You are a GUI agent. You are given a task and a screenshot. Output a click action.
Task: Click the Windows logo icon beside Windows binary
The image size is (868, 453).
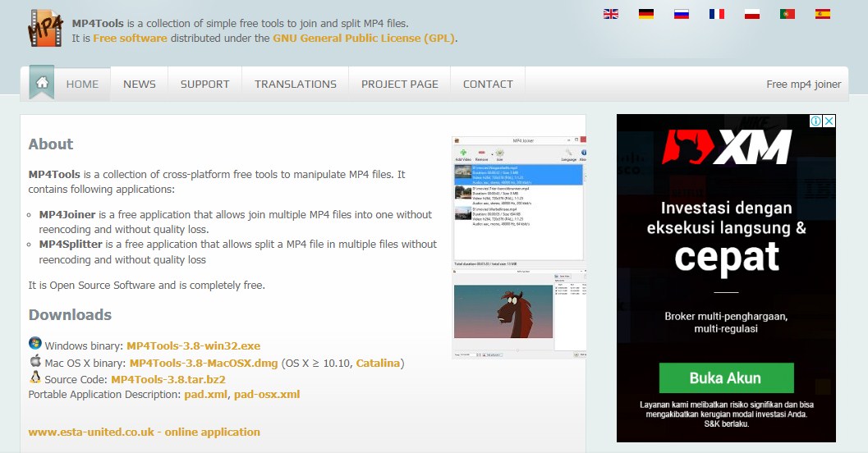[x=34, y=344]
